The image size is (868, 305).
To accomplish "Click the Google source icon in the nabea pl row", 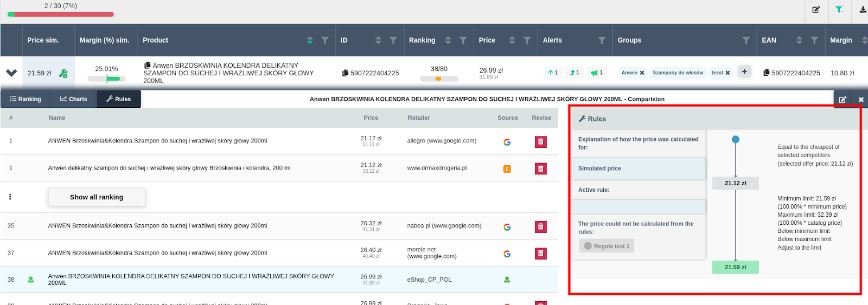I will tap(507, 227).
